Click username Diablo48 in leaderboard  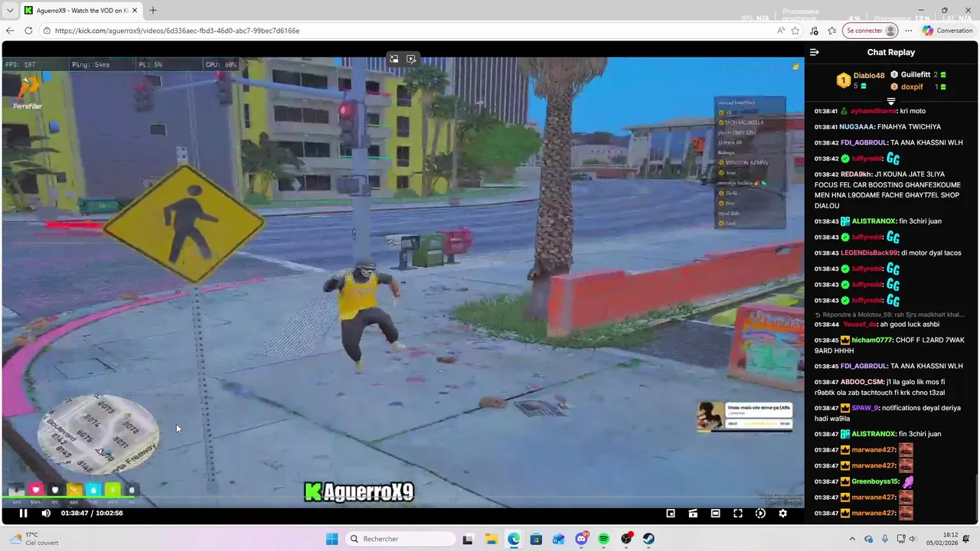[869, 75]
